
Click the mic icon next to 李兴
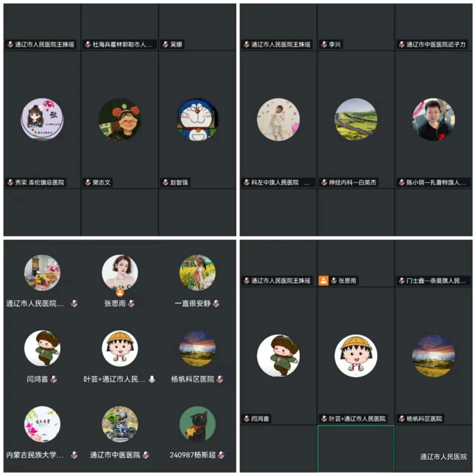point(324,45)
